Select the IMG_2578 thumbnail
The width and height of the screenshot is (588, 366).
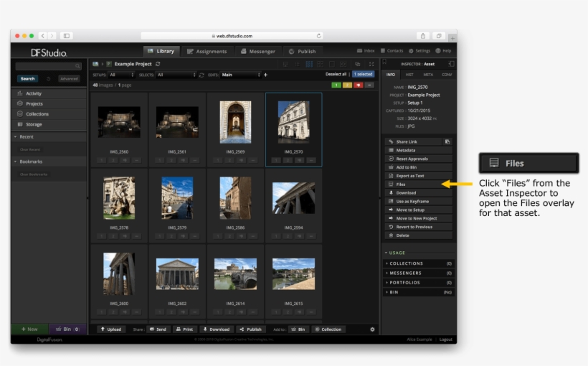pyautogui.click(x=119, y=198)
